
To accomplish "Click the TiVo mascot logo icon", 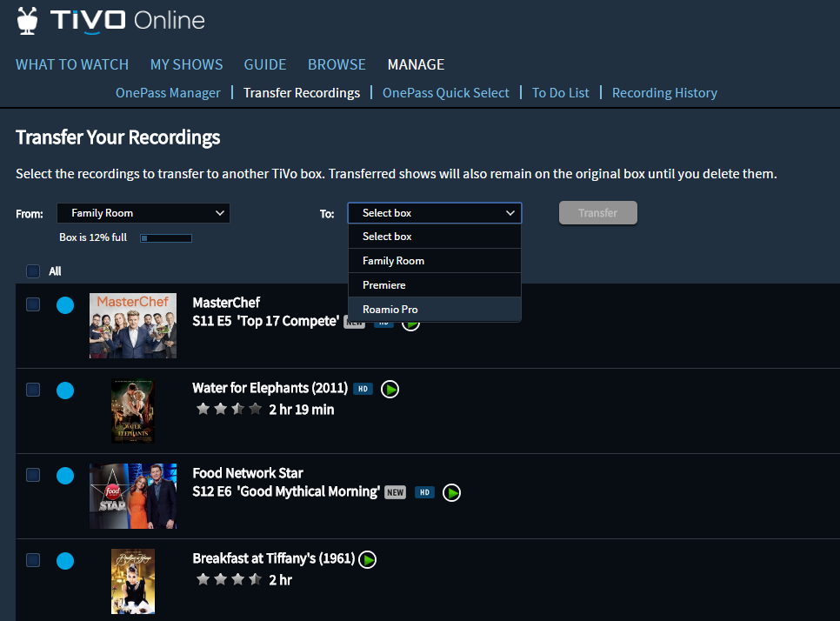I will pos(27,21).
